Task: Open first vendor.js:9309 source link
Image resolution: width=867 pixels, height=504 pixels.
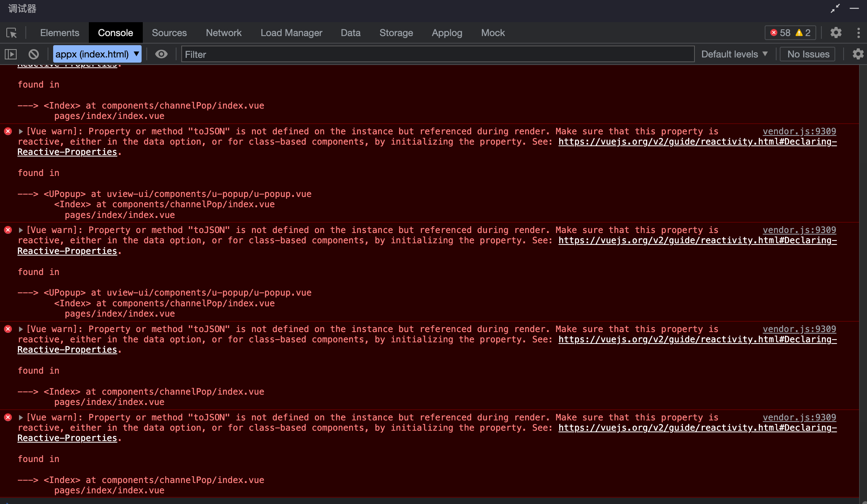Action: click(799, 131)
